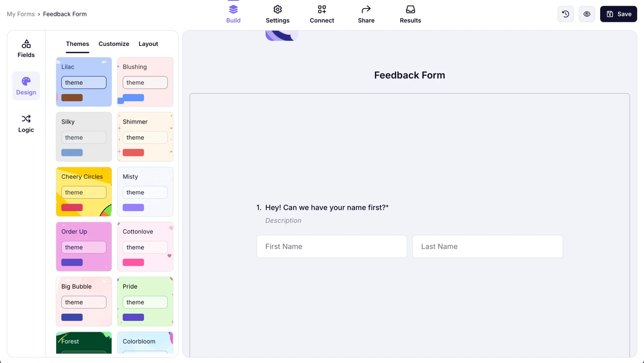Click the Build stack icon
644x363 pixels.
pyautogui.click(x=233, y=9)
